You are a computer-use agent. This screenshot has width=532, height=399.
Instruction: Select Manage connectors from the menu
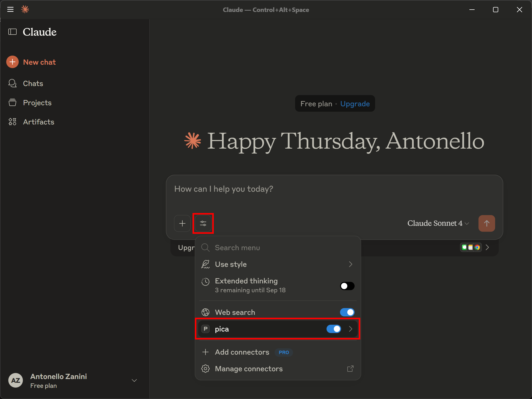click(249, 369)
